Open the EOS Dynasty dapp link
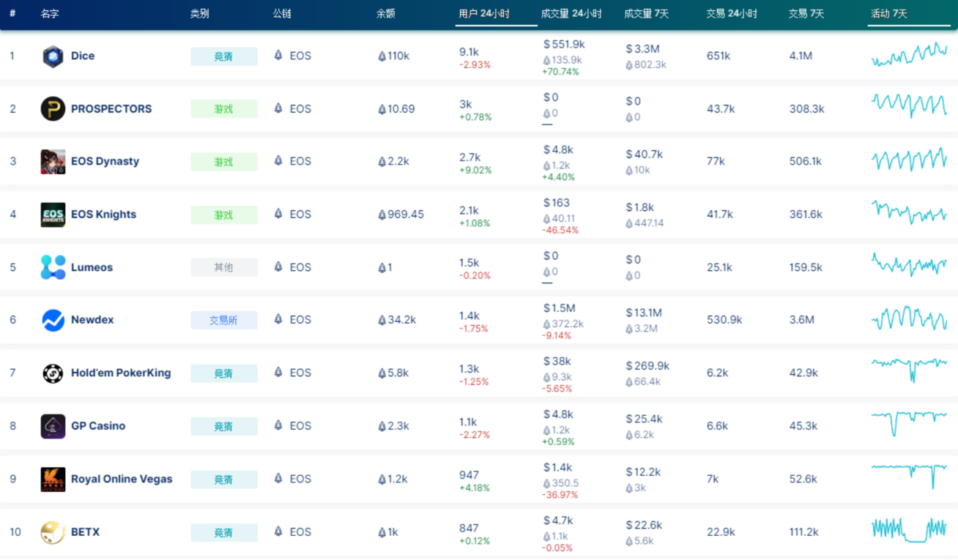The height and width of the screenshot is (560, 958). (x=105, y=161)
